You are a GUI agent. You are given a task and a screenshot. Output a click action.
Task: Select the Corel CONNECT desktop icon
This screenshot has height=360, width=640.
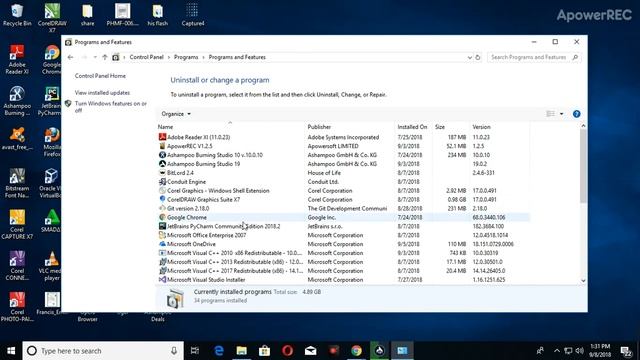point(17,266)
